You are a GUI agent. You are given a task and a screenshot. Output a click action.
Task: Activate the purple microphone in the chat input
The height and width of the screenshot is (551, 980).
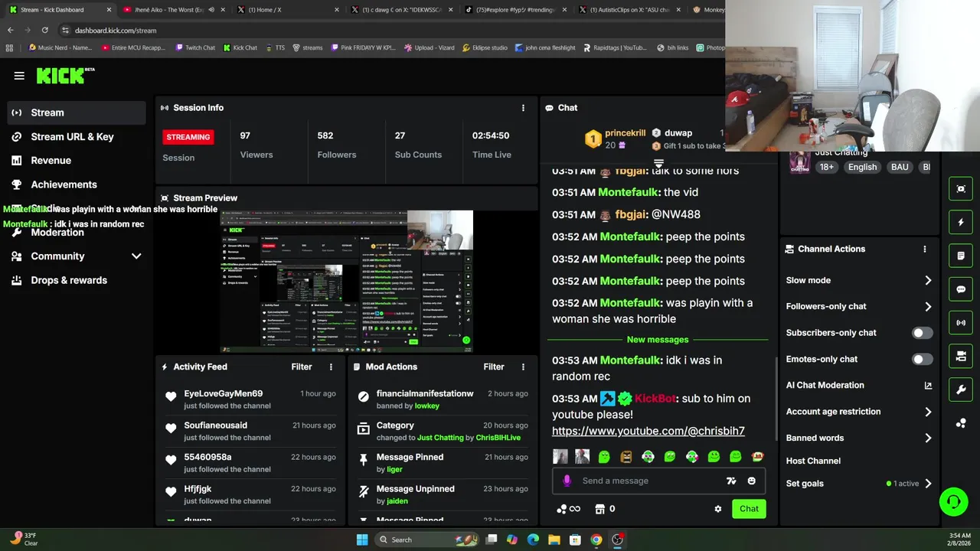point(567,481)
